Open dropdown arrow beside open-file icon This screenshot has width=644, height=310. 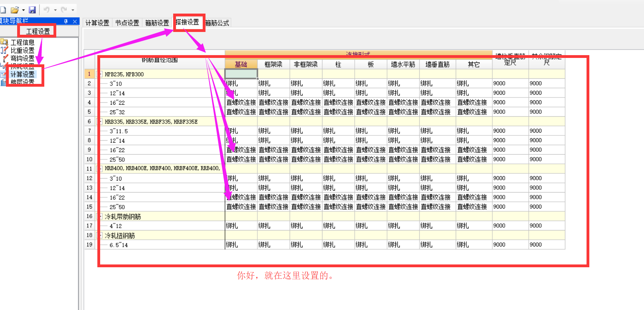(x=24, y=10)
